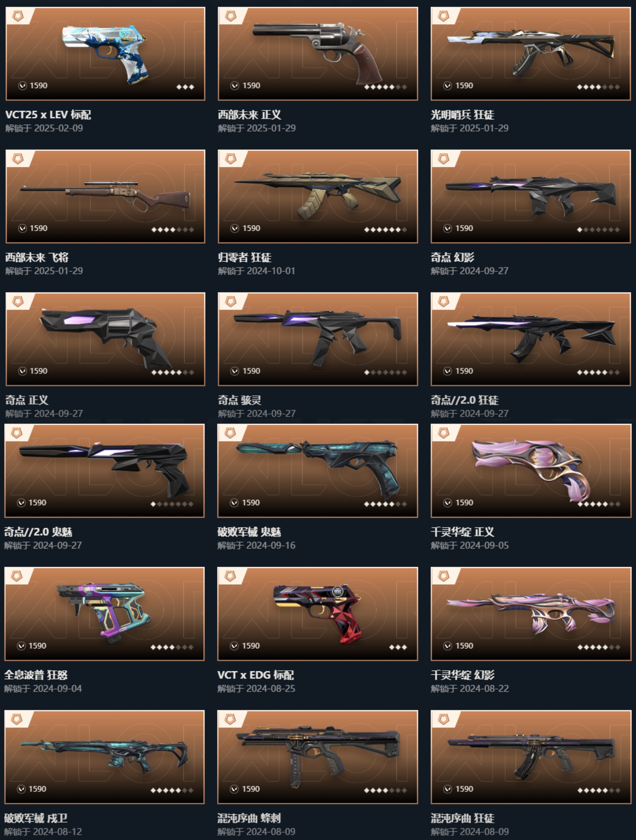Click upgrade level diamonds on 奇点//2.0 狂徒
Image resolution: width=636 pixels, height=840 pixels.
tap(598, 372)
